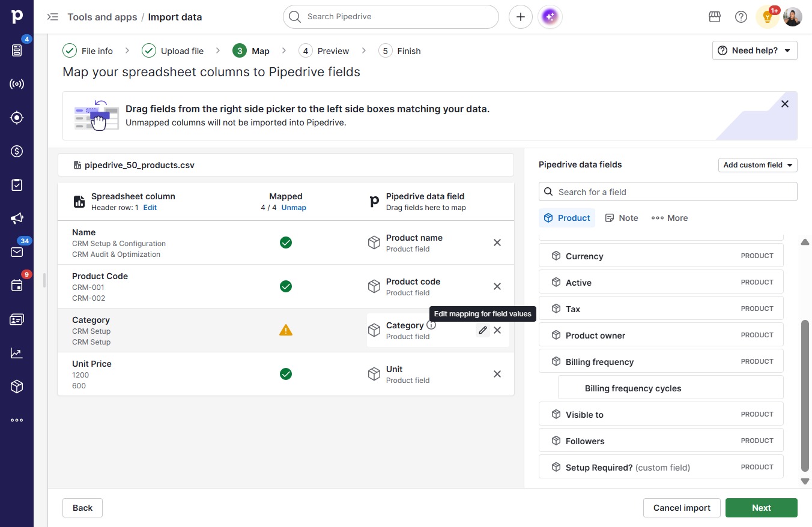Open Mail icon with 34 badge
This screenshot has height=527, width=812.
[17, 251]
